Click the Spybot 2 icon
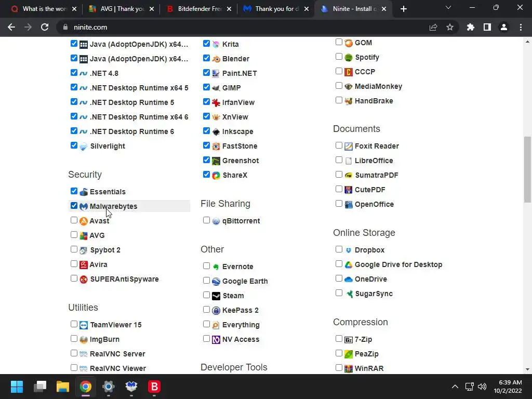This screenshot has height=399, width=532. tap(84, 250)
